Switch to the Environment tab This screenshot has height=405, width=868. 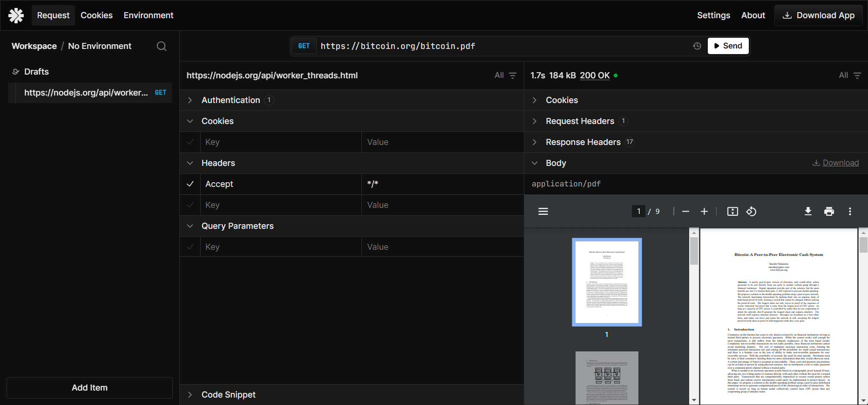[149, 15]
